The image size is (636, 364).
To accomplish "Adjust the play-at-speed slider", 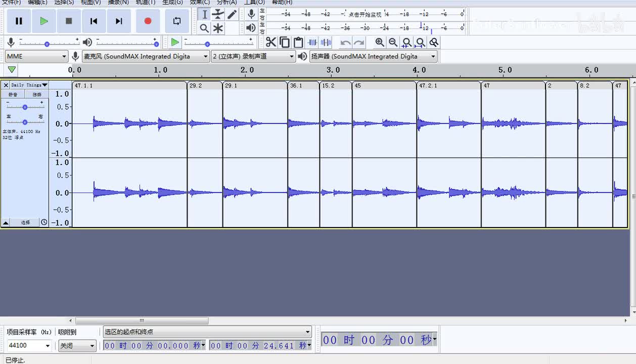I will (218, 44).
